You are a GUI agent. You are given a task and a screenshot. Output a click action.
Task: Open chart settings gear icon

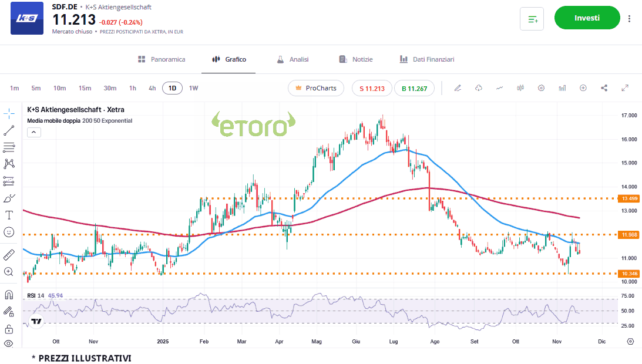542,88
